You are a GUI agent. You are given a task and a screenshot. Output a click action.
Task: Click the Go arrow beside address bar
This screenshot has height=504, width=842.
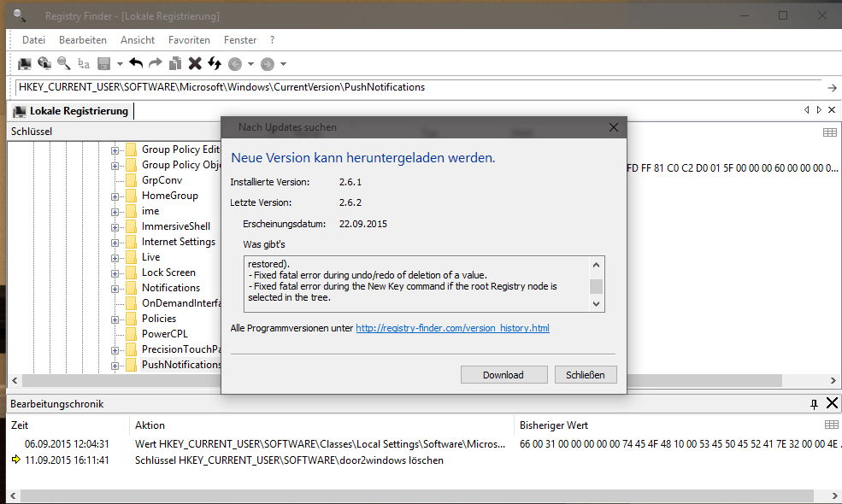click(832, 87)
